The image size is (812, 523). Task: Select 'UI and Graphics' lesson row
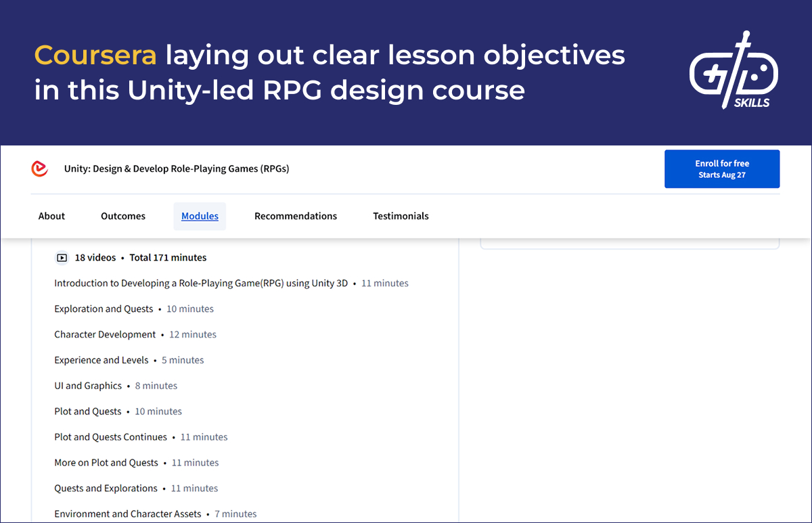pyautogui.click(x=116, y=386)
